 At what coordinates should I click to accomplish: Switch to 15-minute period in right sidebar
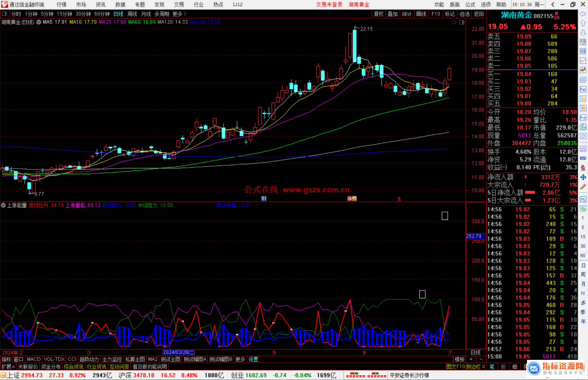[583, 237]
